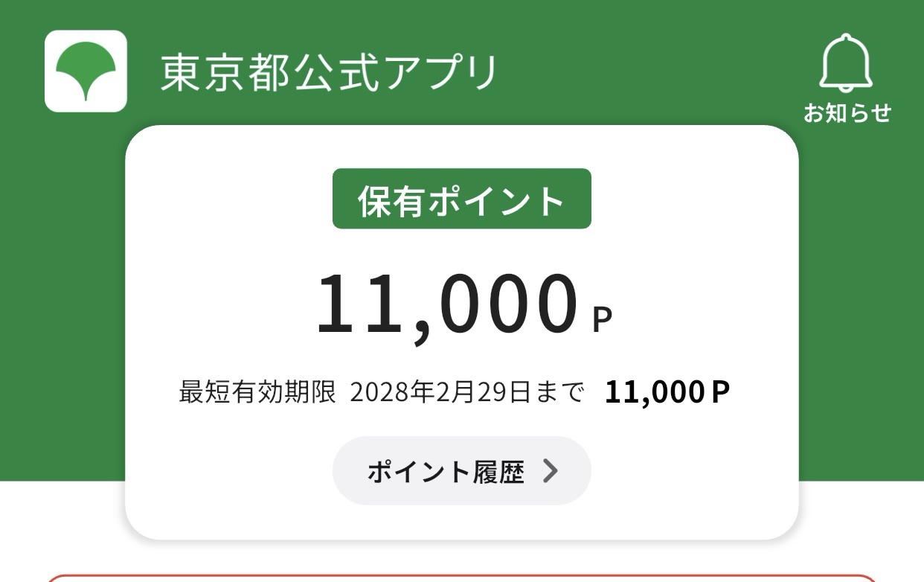The image size is (924, 582).
Task: Tap the green 保有ポイント badge
Action: click(461, 199)
